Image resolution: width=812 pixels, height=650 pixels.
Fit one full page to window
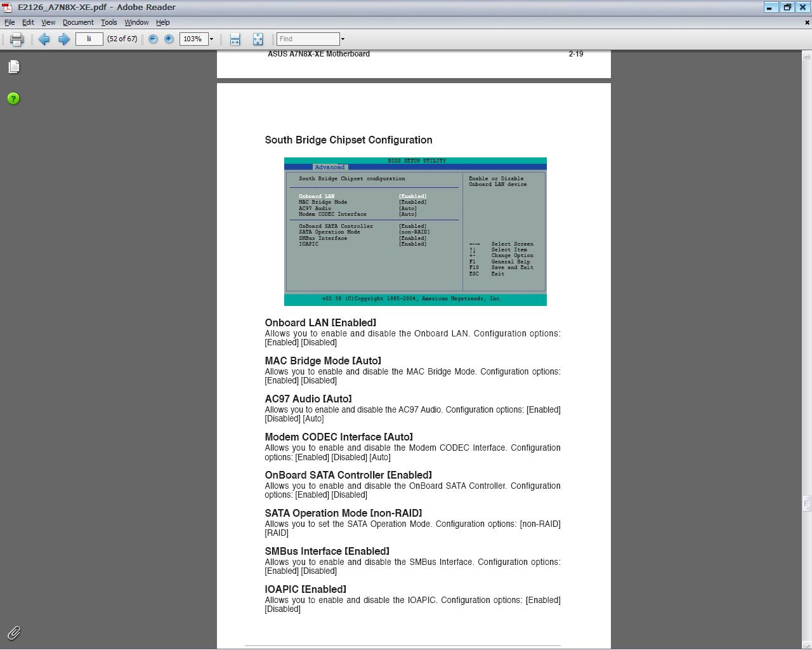(258, 39)
